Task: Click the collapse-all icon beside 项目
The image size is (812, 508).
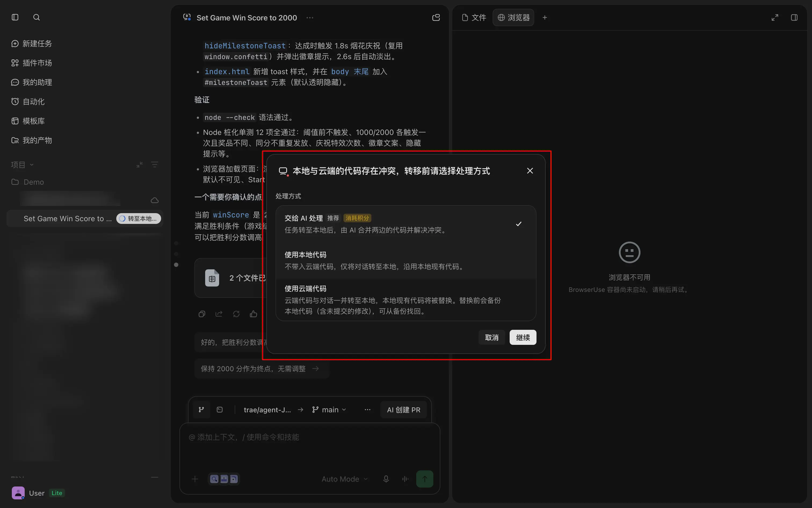Action: (140, 164)
